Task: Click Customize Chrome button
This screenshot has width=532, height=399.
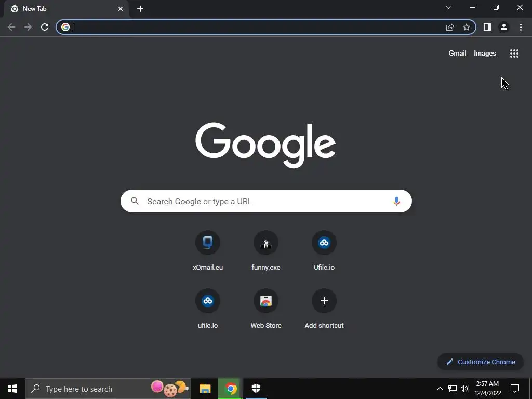Action: [x=481, y=362]
